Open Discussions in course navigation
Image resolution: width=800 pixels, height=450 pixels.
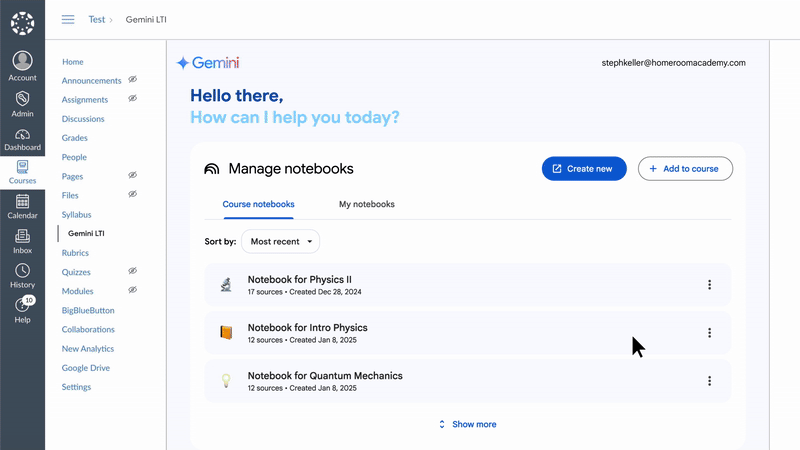pos(83,119)
